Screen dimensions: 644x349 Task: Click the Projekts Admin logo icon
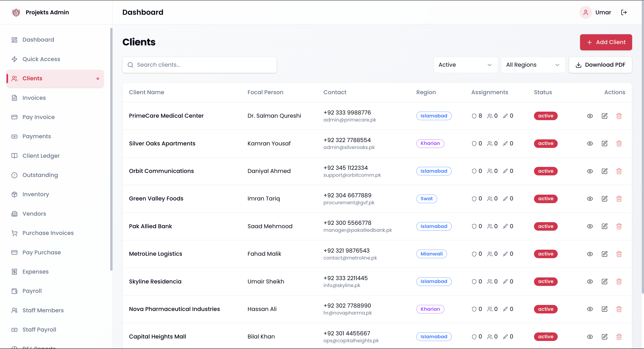click(16, 12)
